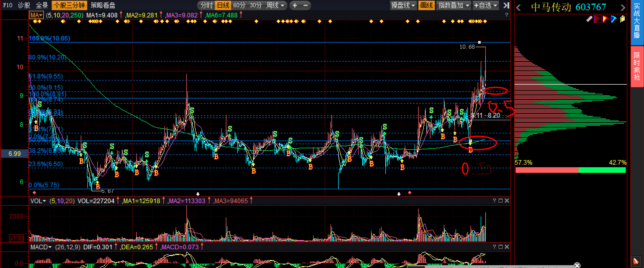Select the 日线 daily period
Viewport: 644px width, 268px height.
coord(223,5)
